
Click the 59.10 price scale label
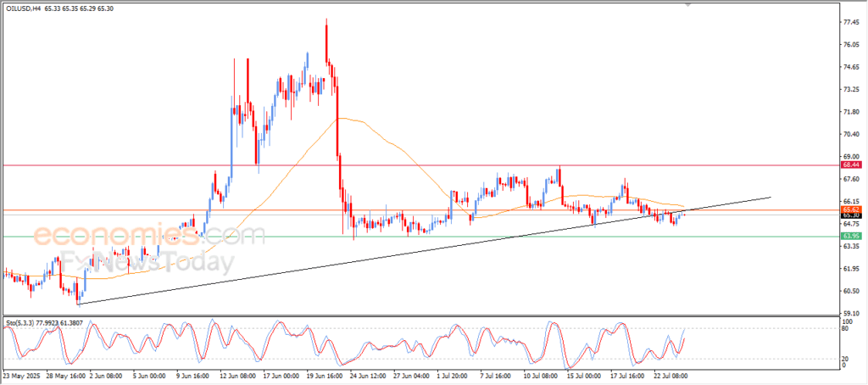coord(849,313)
